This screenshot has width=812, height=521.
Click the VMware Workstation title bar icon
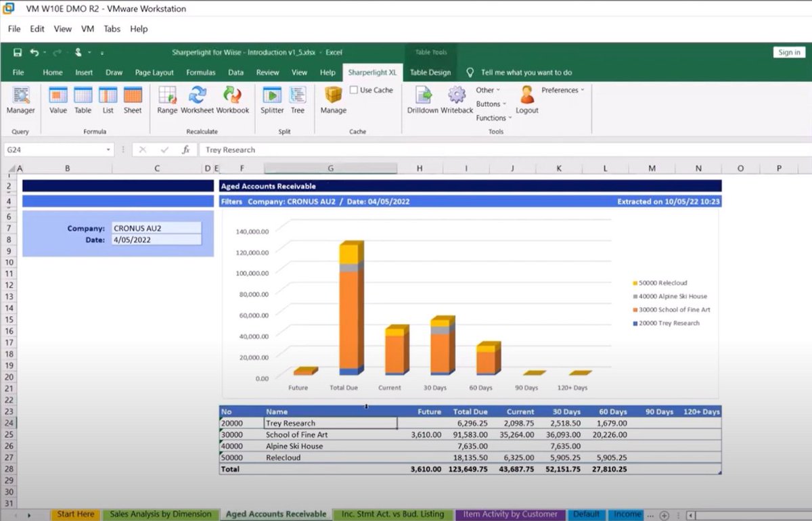pyautogui.click(x=9, y=9)
